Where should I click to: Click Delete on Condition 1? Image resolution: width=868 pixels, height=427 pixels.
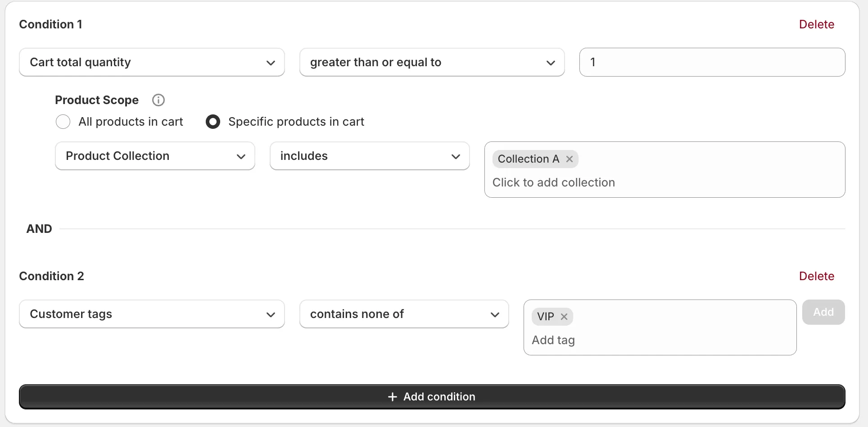click(816, 24)
